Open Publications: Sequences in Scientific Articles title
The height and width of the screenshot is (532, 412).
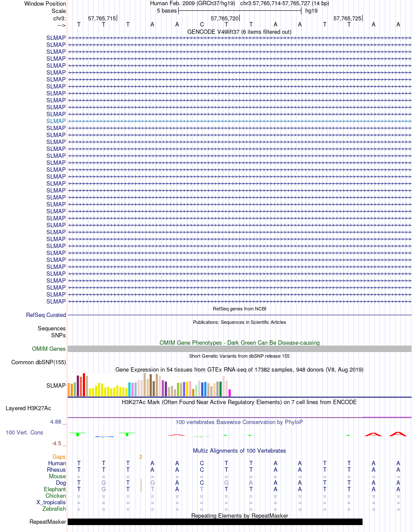point(239,322)
